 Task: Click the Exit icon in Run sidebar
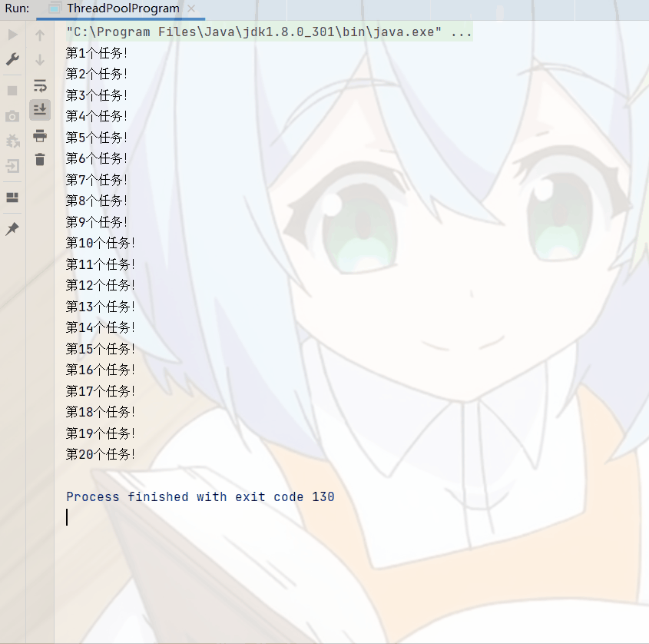click(12, 166)
